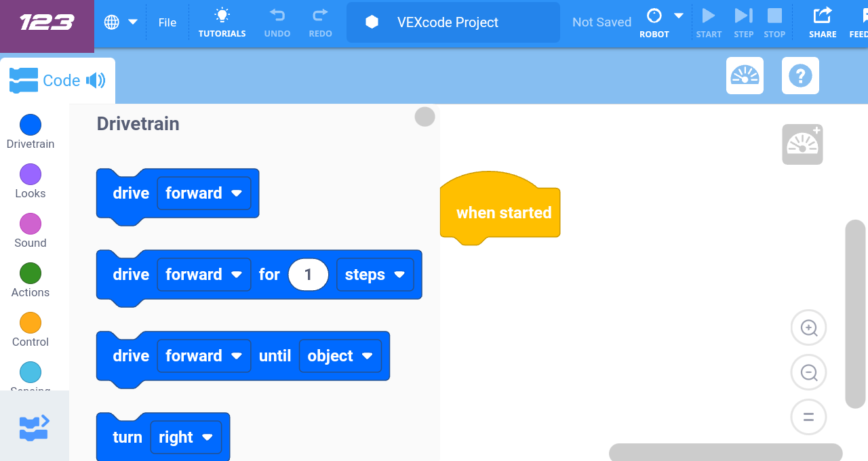Image resolution: width=868 pixels, height=461 pixels.
Task: Open the Looks block category
Action: pos(30,181)
